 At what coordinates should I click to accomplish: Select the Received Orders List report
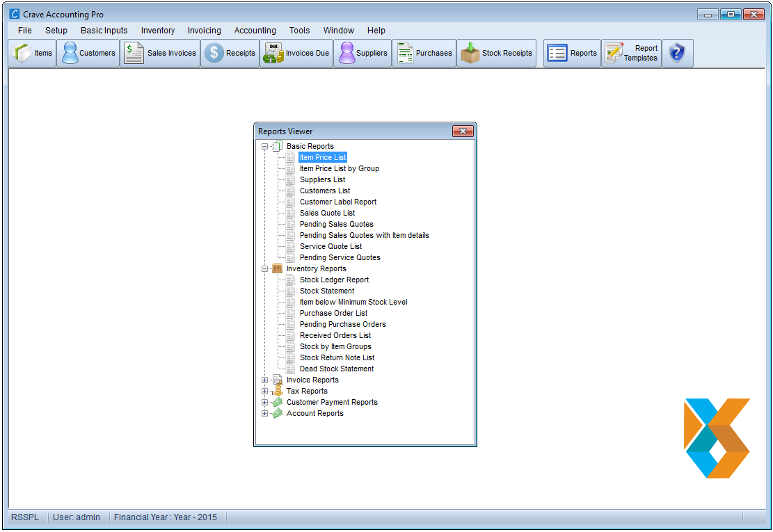pos(335,335)
